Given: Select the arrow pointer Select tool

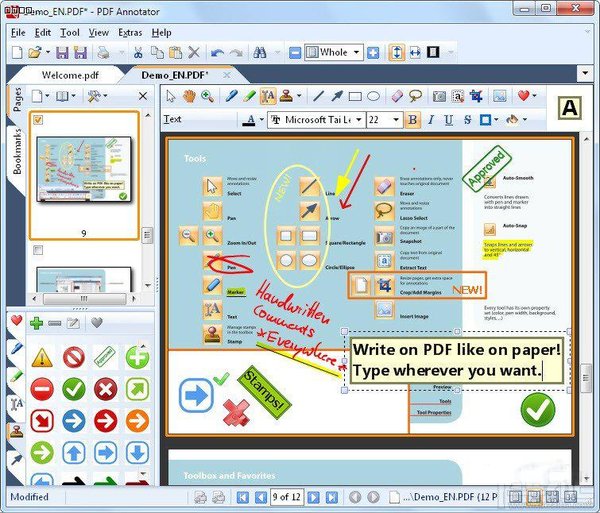Looking at the screenshot, I should pos(171,96).
